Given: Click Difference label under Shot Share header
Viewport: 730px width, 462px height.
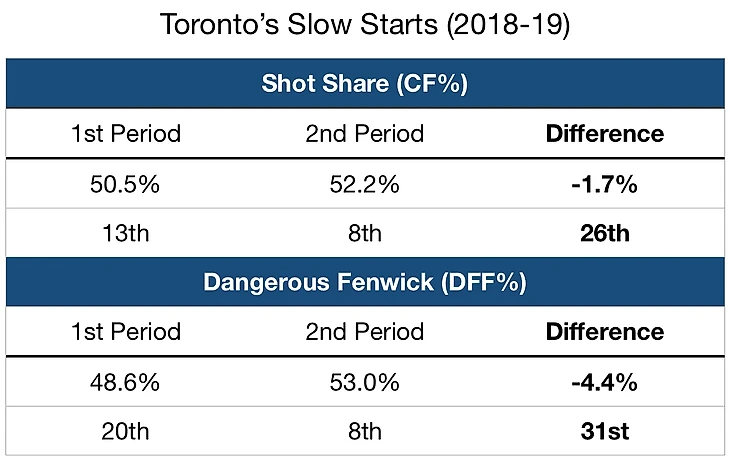Looking at the screenshot, I should (604, 134).
